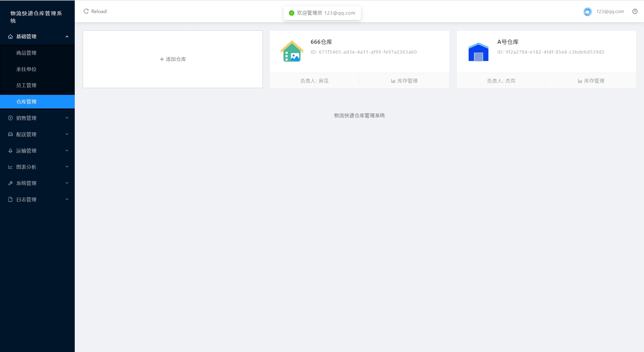This screenshot has height=352, width=644.
Task: Open 库存管理 for 666仓库
Action: coord(404,81)
